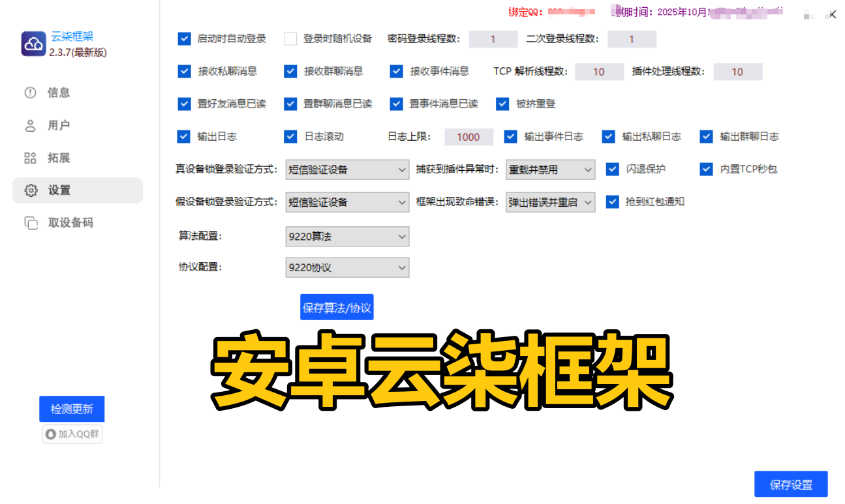Expand the 协议配置 combo box
Screen dimensions: 845x504
(347, 268)
